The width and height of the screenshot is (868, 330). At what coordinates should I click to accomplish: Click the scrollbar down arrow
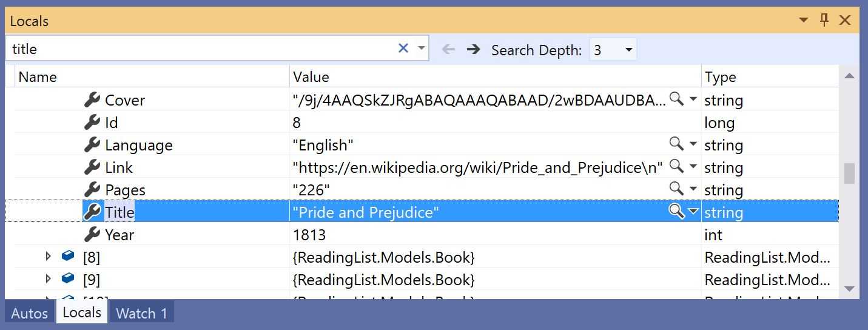(849, 289)
